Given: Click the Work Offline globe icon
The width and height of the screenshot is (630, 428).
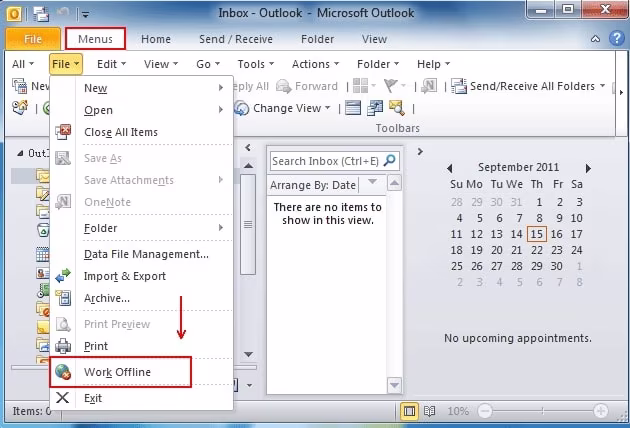Looking at the screenshot, I should click(x=63, y=372).
